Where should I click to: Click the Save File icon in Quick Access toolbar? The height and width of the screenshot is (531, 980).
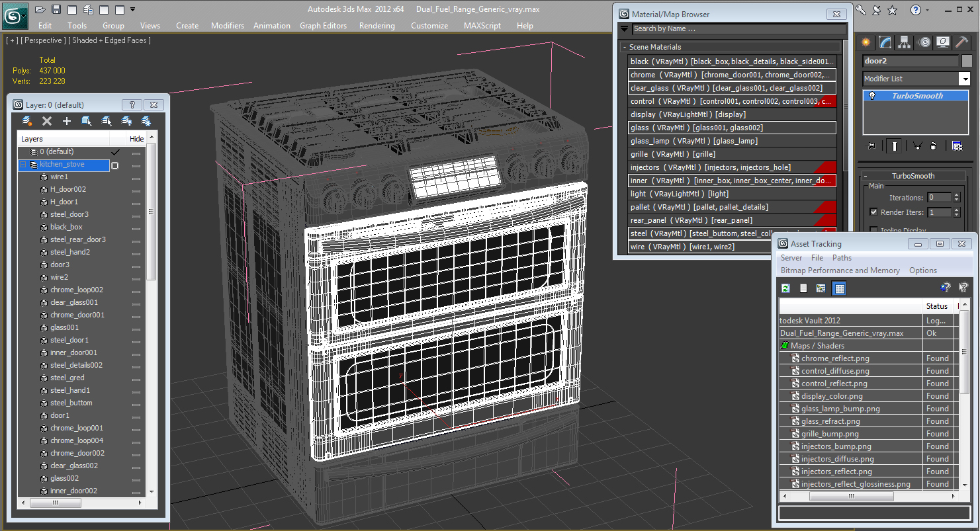(x=56, y=9)
